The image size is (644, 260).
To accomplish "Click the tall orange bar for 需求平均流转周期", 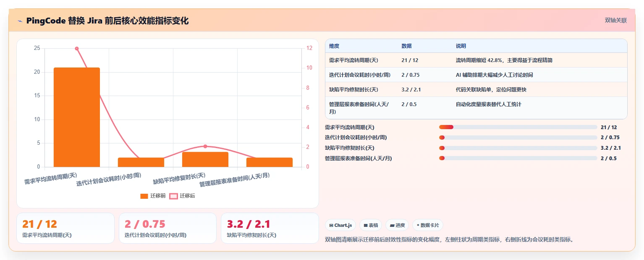I will (77, 117).
